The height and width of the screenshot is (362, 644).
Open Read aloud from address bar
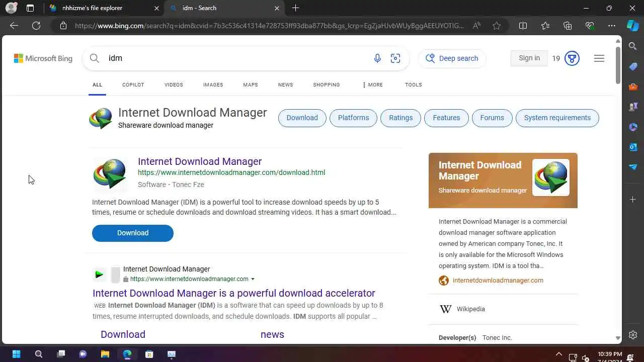[x=476, y=26]
